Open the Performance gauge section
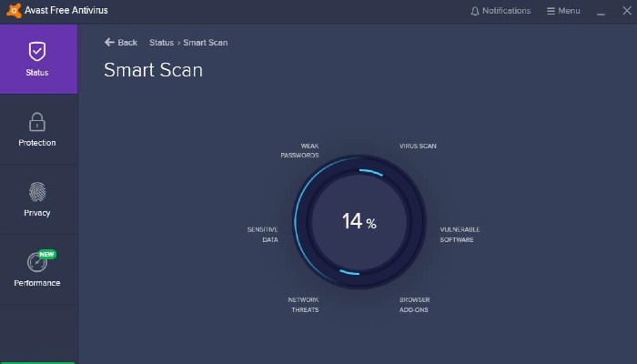The height and width of the screenshot is (364, 637). (x=38, y=269)
